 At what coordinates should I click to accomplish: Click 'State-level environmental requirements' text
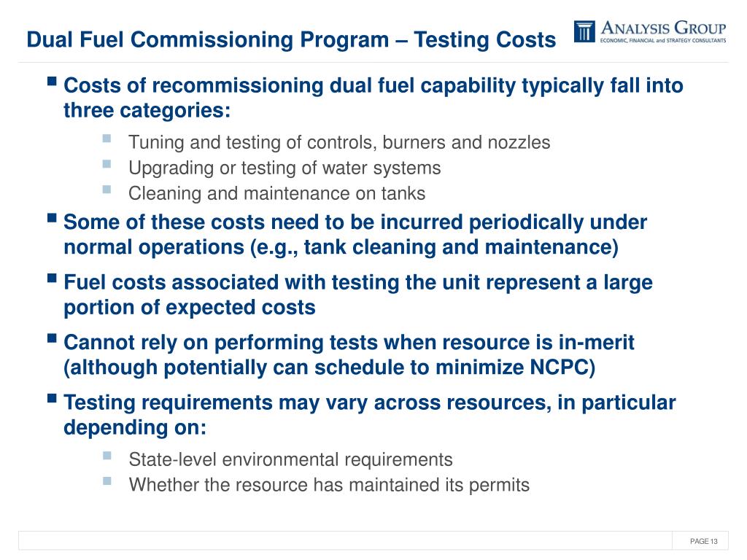click(290, 459)
